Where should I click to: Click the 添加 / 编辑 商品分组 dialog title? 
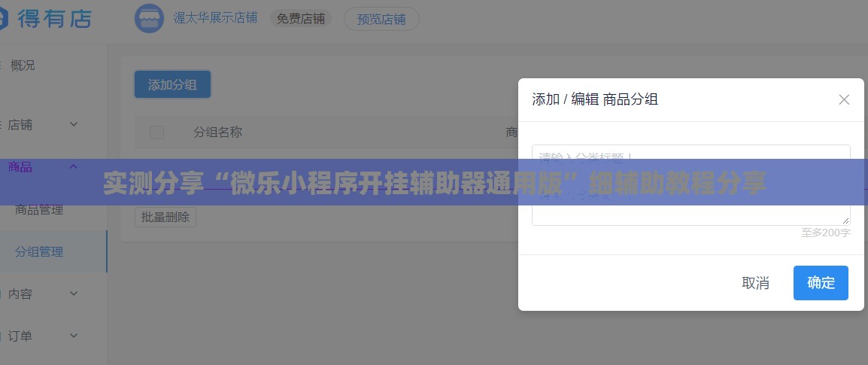[x=595, y=99]
